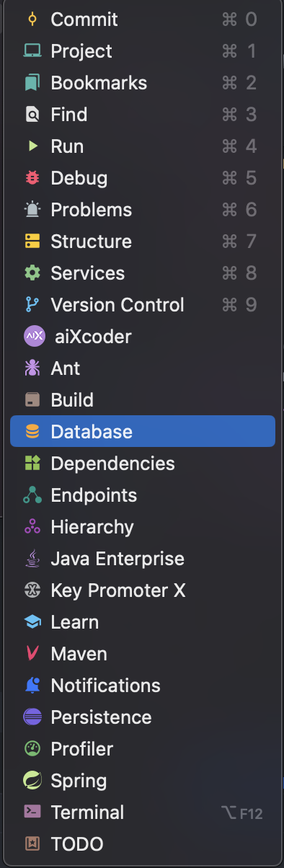
Task: Click the Ant build icon
Action: (x=32, y=368)
